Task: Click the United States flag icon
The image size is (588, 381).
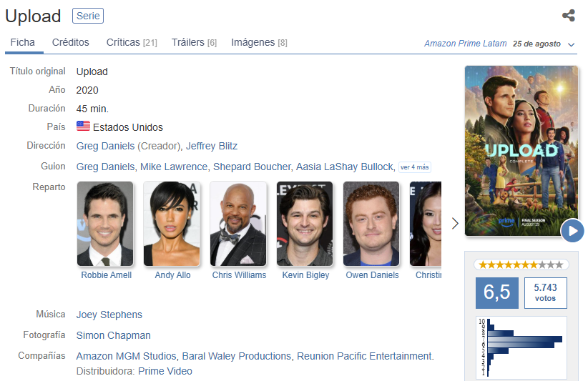Action: click(83, 127)
